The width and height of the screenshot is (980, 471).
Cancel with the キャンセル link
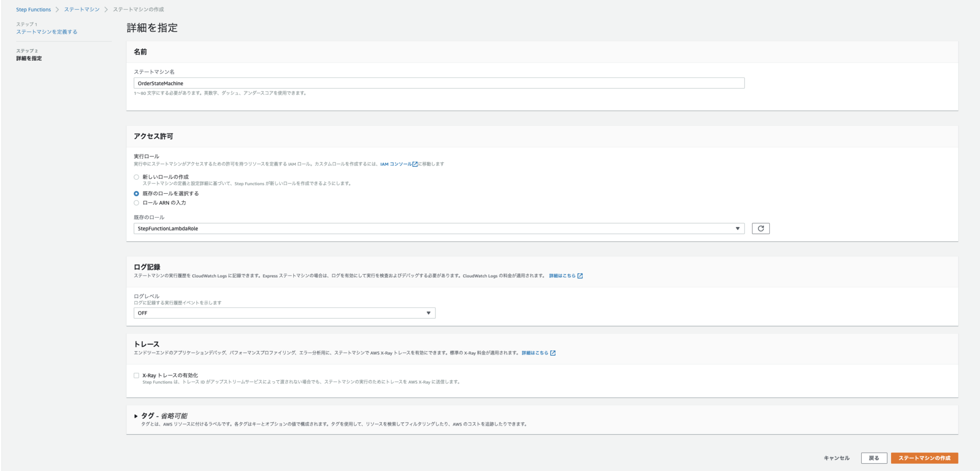tap(836, 458)
